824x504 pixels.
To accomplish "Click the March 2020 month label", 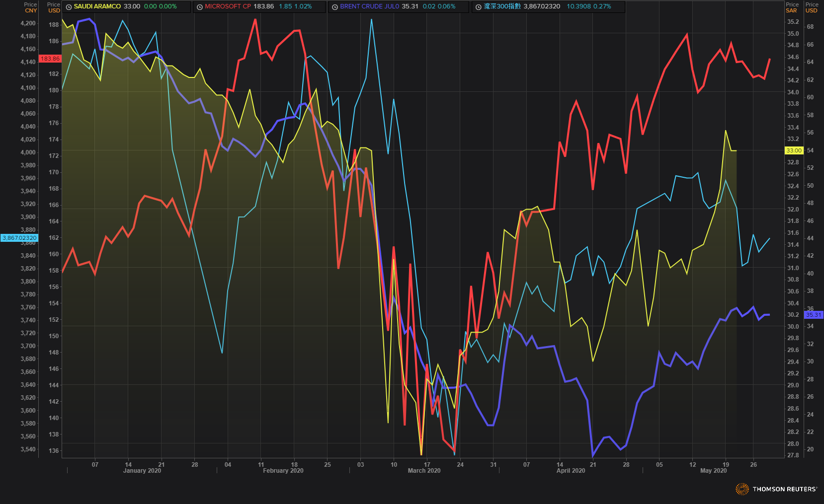I will (424, 471).
